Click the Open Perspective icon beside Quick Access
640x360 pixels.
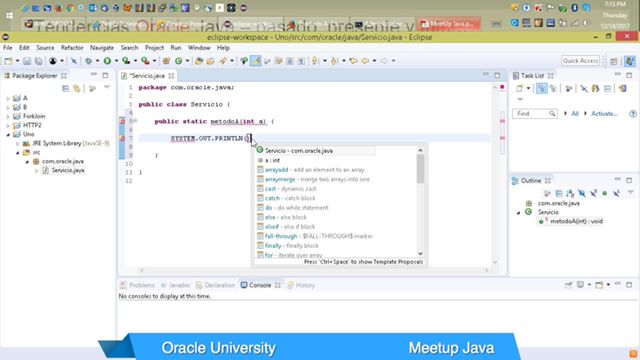click(x=613, y=61)
